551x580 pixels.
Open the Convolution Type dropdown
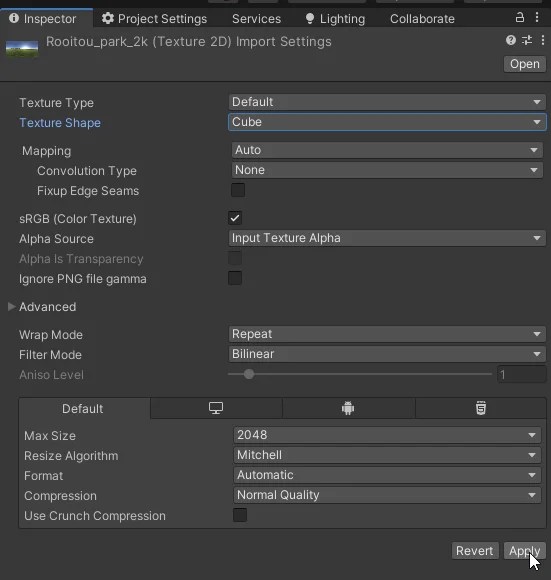click(387, 170)
